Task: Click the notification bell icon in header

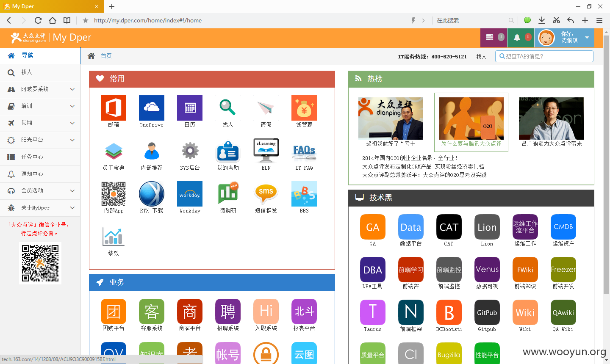Action: click(x=517, y=37)
